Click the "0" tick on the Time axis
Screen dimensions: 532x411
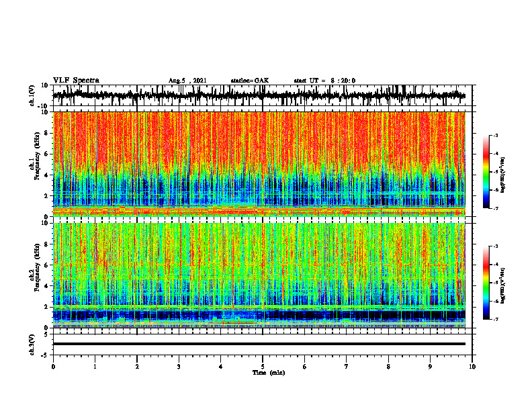click(53, 367)
